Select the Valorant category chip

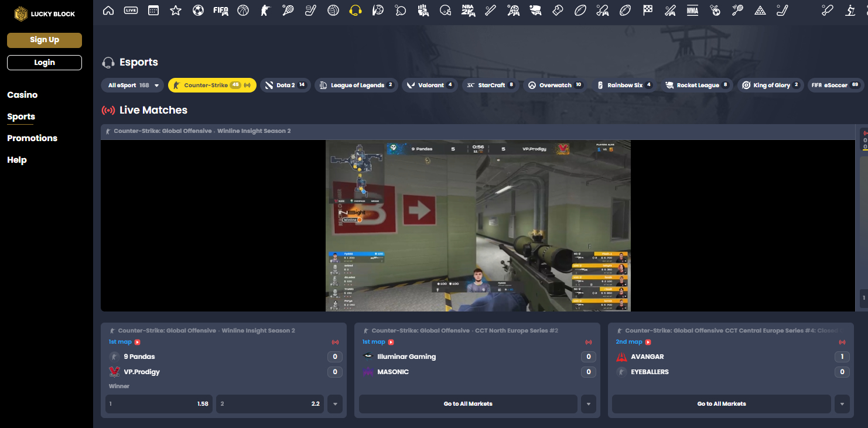click(x=430, y=85)
